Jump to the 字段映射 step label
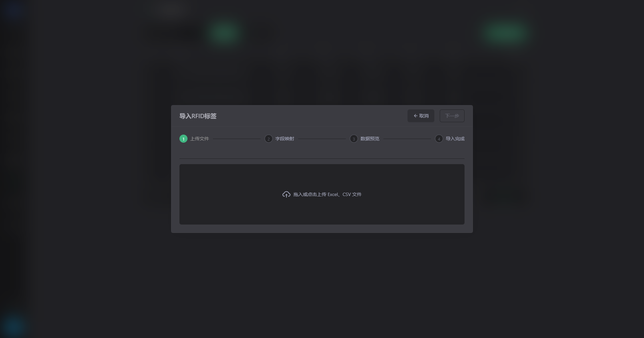The height and width of the screenshot is (338, 644). point(285,139)
